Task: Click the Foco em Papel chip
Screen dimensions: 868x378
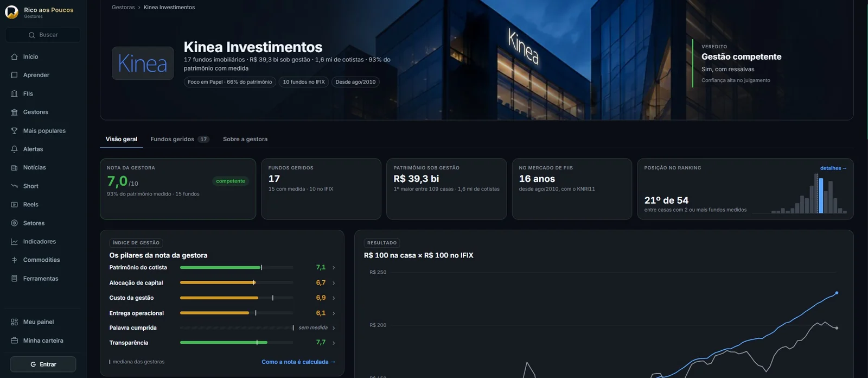Action: pyautogui.click(x=230, y=82)
